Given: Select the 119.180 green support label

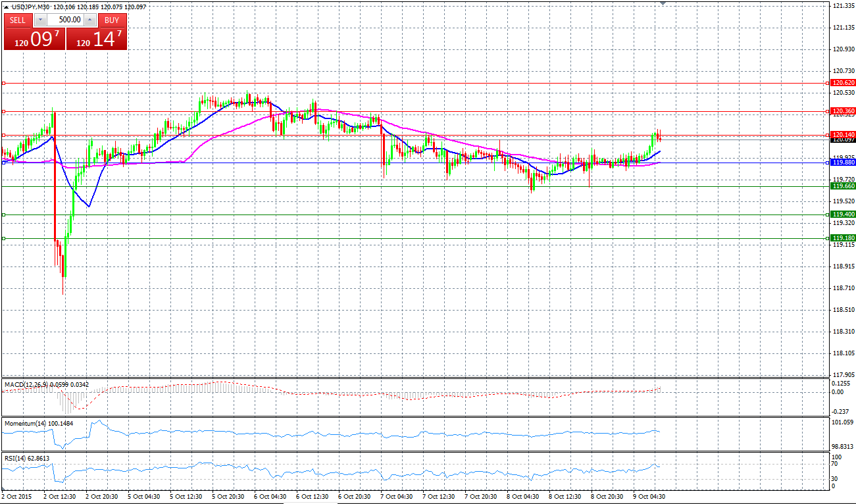Looking at the screenshot, I should 843,238.
